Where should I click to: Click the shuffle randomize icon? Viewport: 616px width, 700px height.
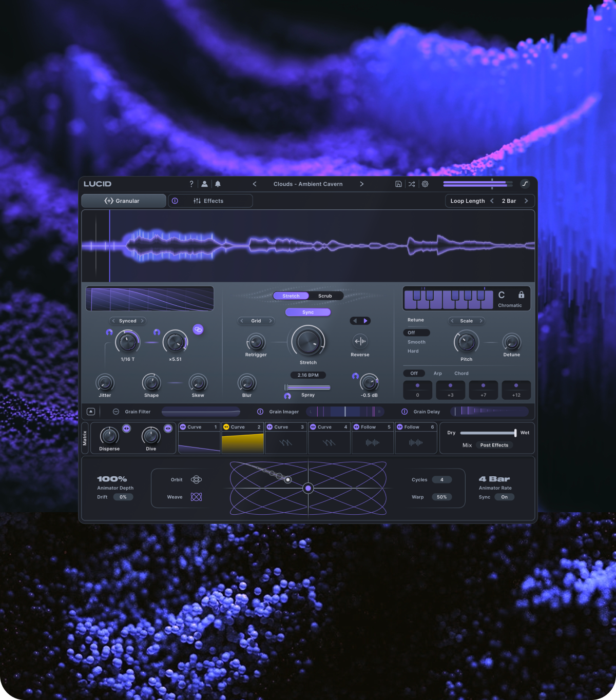point(412,184)
